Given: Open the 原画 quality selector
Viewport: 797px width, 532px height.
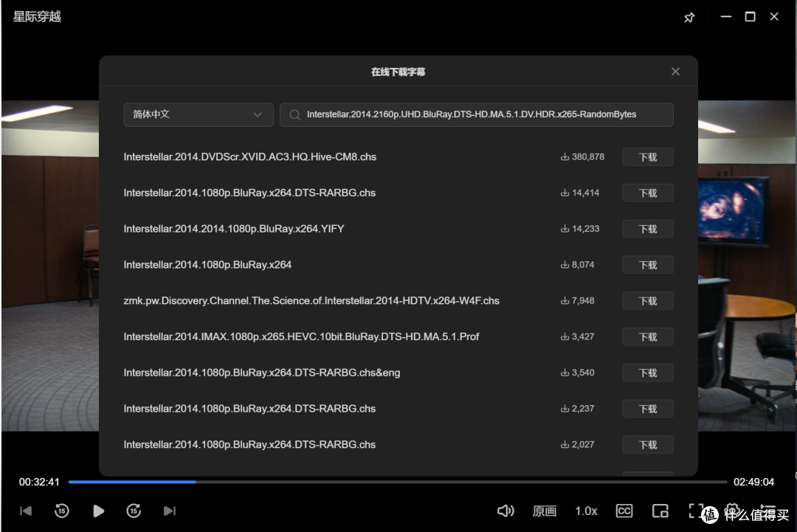Looking at the screenshot, I should tap(545, 511).
